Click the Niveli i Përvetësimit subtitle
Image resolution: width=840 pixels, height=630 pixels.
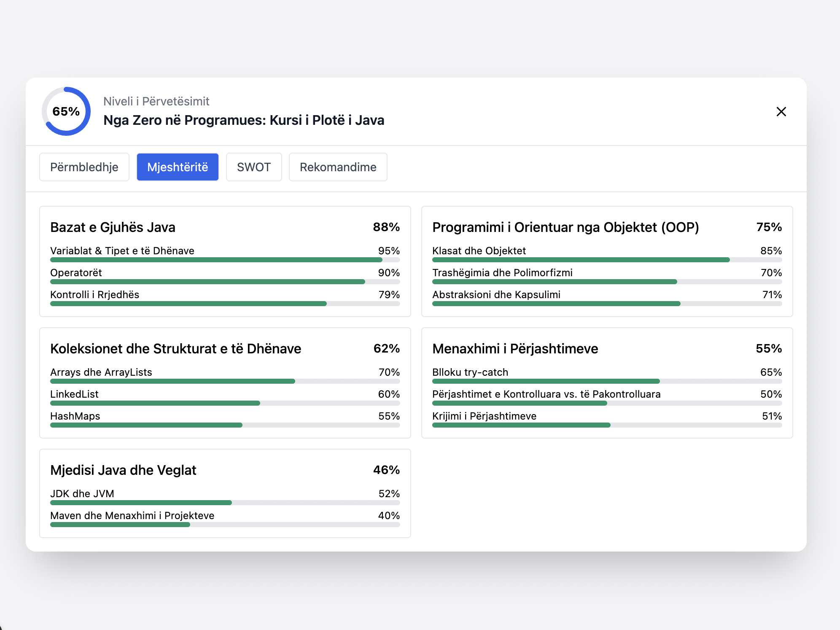(x=156, y=102)
